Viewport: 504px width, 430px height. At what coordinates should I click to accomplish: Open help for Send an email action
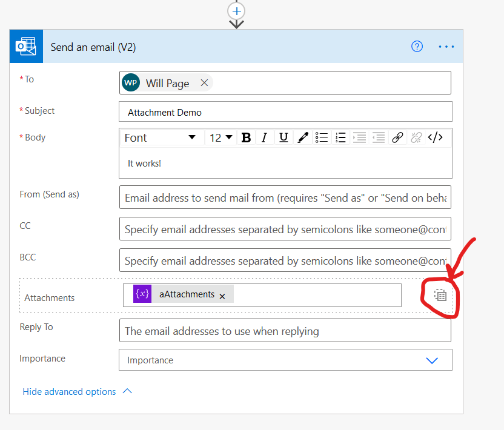click(417, 47)
